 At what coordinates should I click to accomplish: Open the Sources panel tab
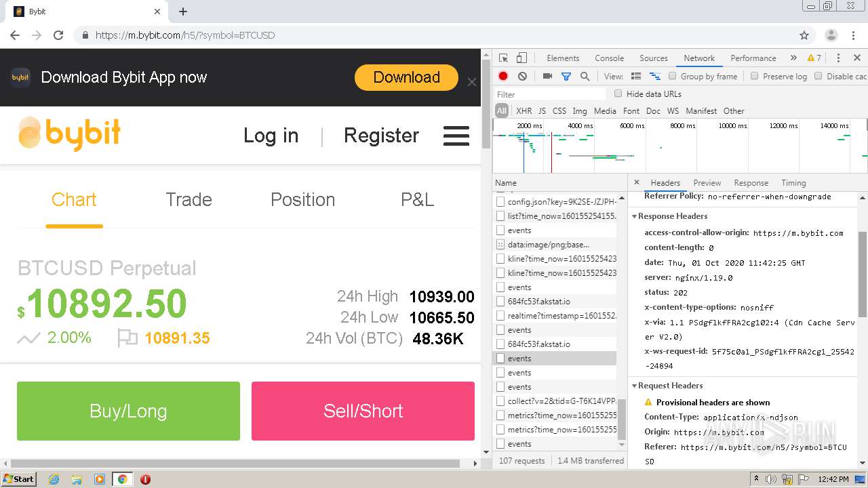pos(654,58)
